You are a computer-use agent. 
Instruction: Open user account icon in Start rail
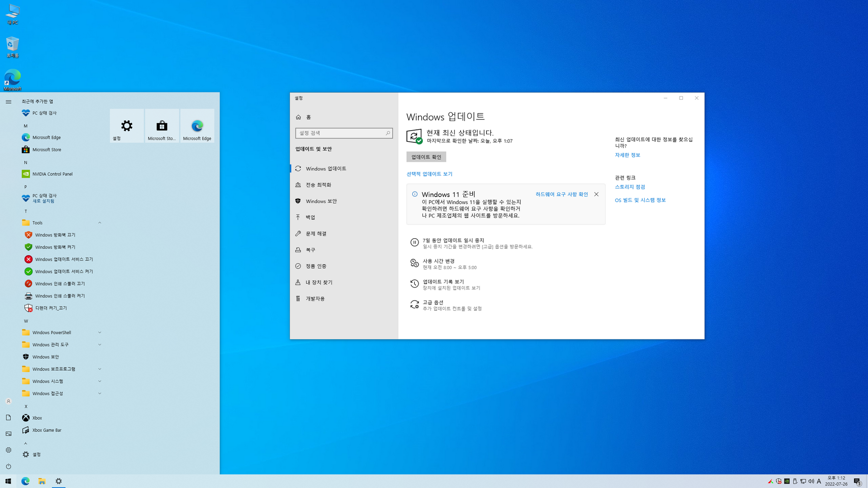pos(8,401)
